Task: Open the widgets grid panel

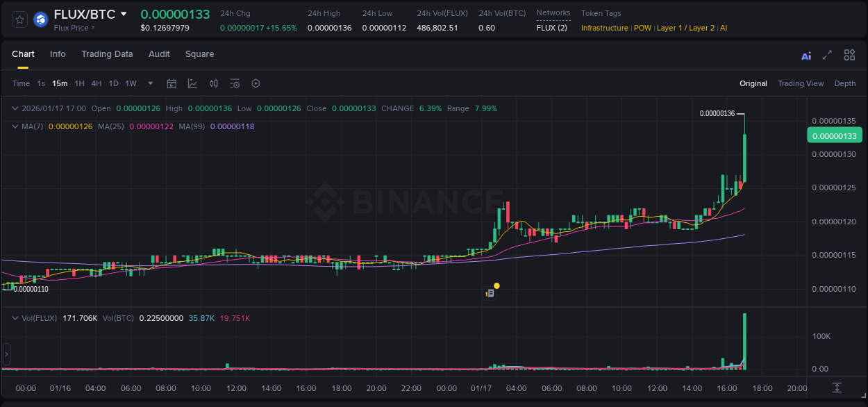Action: pos(849,54)
